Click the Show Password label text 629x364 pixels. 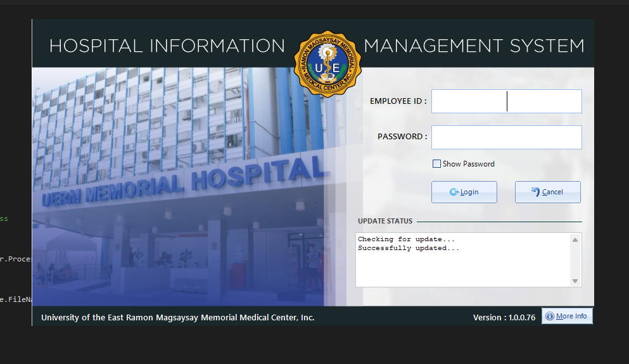pyautogui.click(x=468, y=164)
